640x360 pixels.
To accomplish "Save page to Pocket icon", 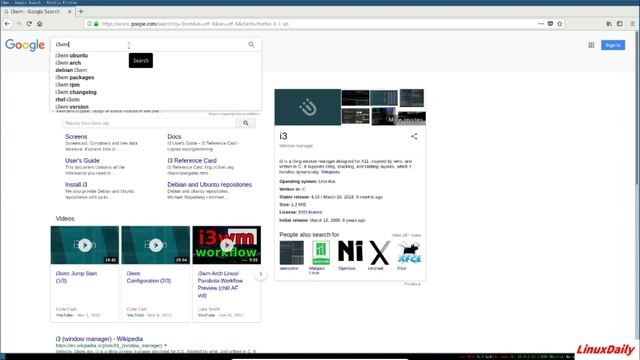I will coord(550,24).
